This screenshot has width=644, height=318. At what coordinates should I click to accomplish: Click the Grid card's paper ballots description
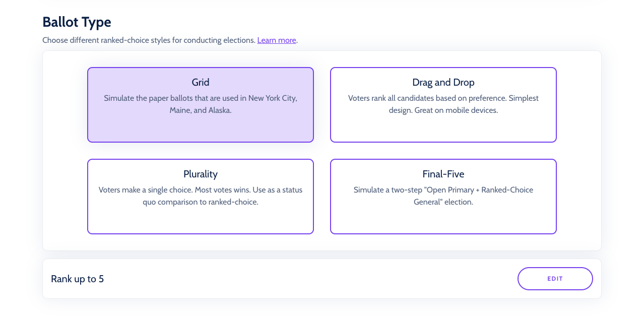coord(200,104)
